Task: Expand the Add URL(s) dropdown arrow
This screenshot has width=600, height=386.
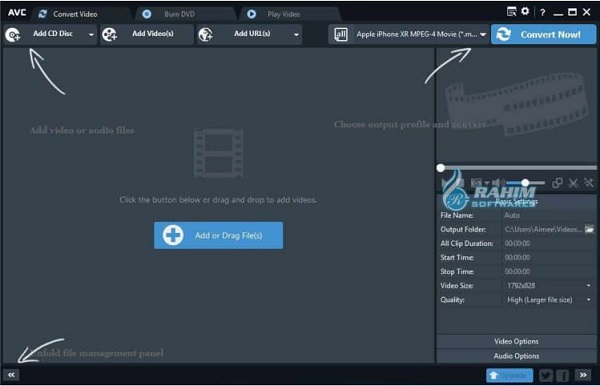Action: point(296,34)
